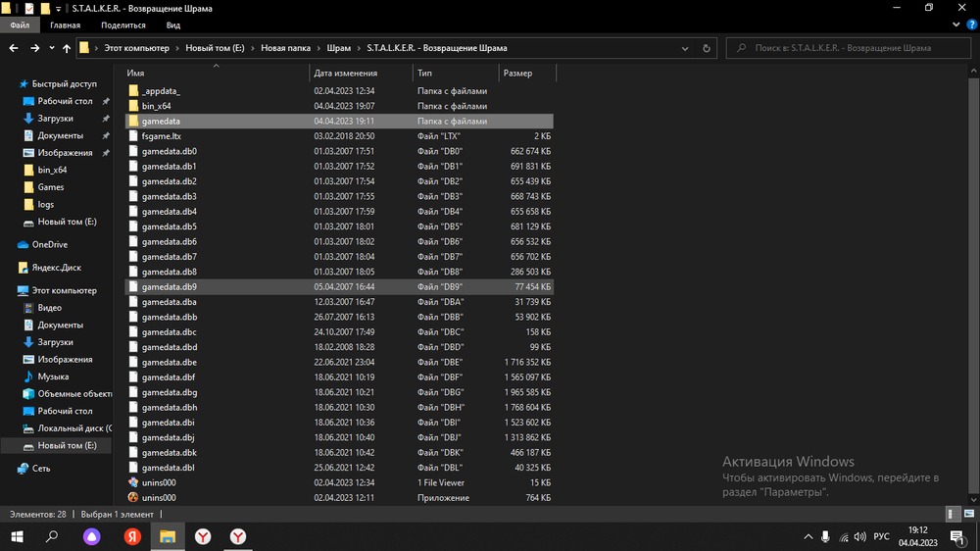Open Help via the blue question mark
Screen dimensions: 980x551
970,25
